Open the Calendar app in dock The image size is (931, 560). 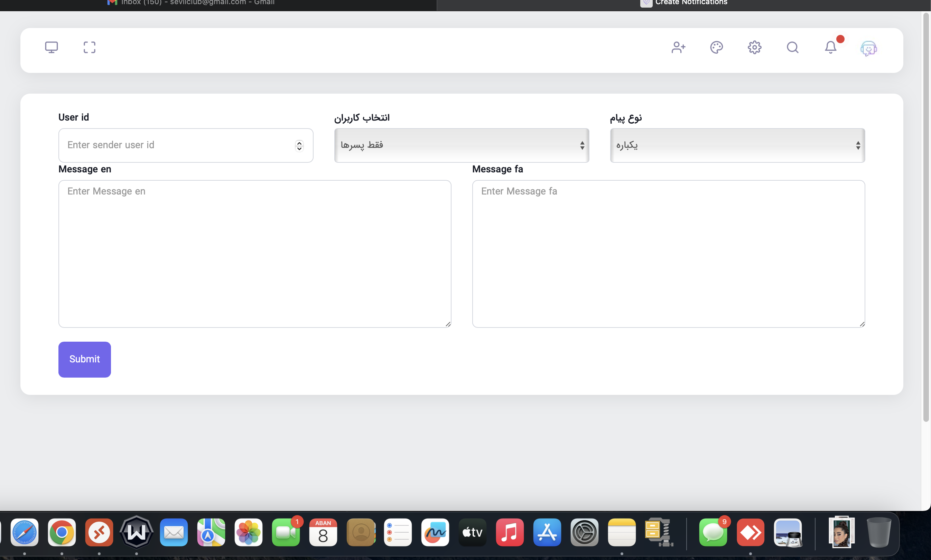click(x=323, y=532)
